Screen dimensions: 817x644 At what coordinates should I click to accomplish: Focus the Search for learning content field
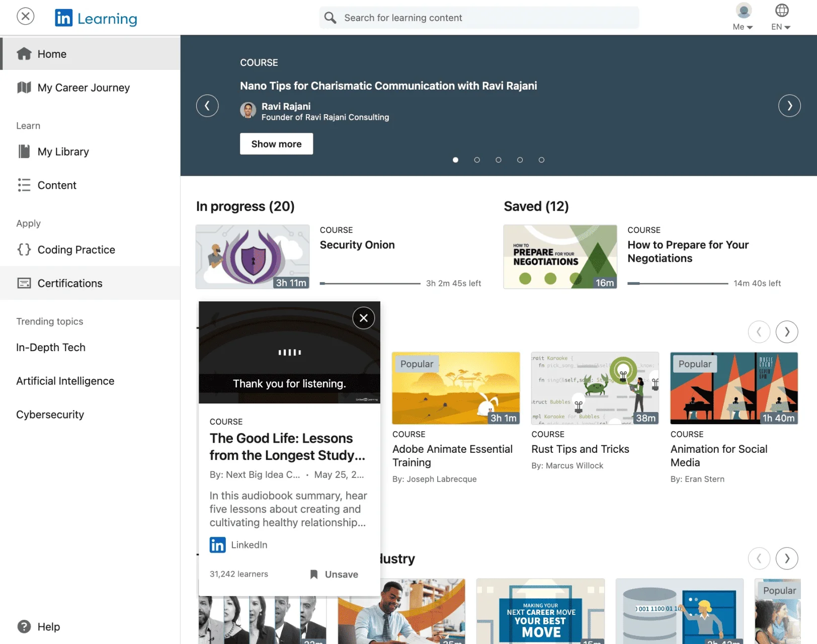click(479, 18)
